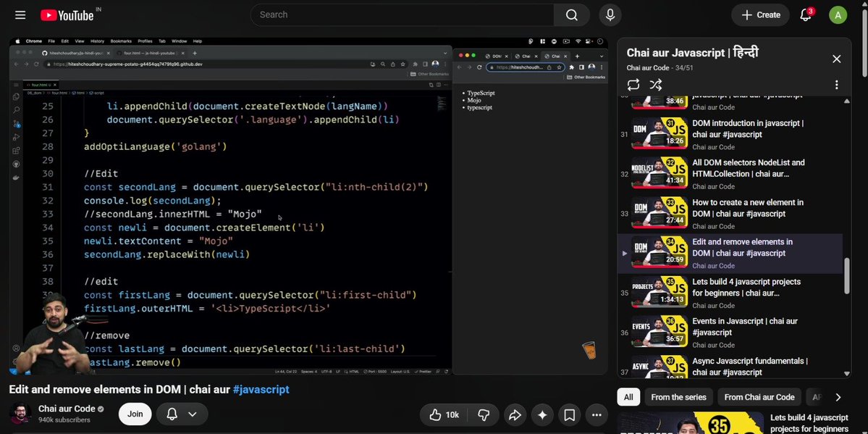This screenshot has height=434, width=868.
Task: Open the chai cup watermark in video
Action: (589, 350)
